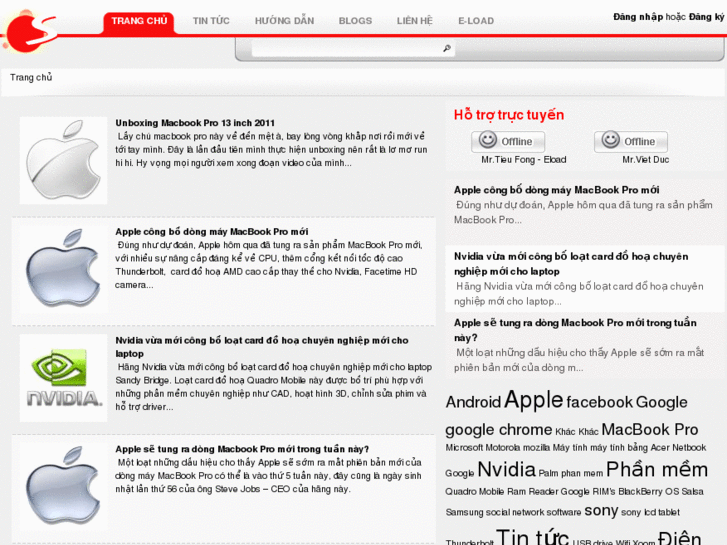Viewport: 727px width, 545px height.
Task: Click Offline status button for Mr.Tieu Fong
Action: (x=508, y=141)
